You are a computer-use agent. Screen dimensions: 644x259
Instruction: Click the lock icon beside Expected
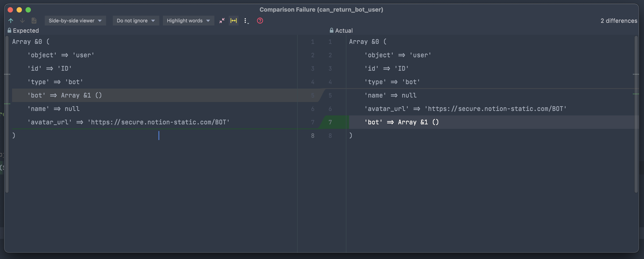9,30
